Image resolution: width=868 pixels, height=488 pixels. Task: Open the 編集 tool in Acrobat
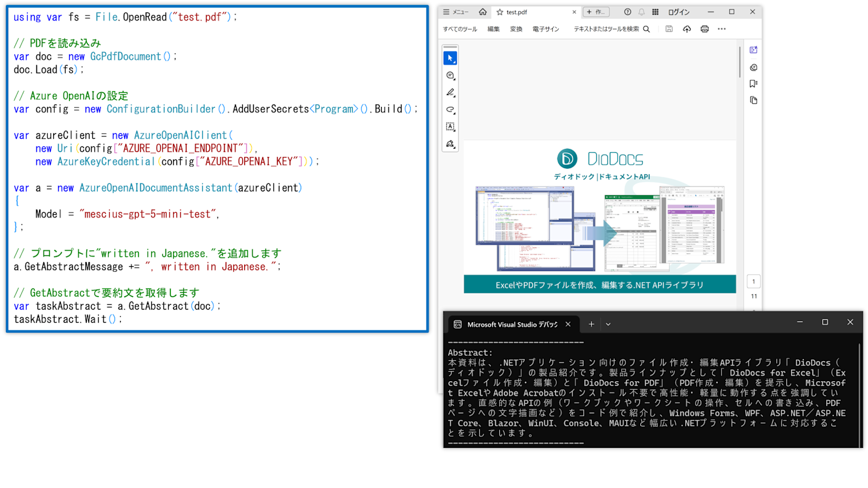pyautogui.click(x=494, y=29)
